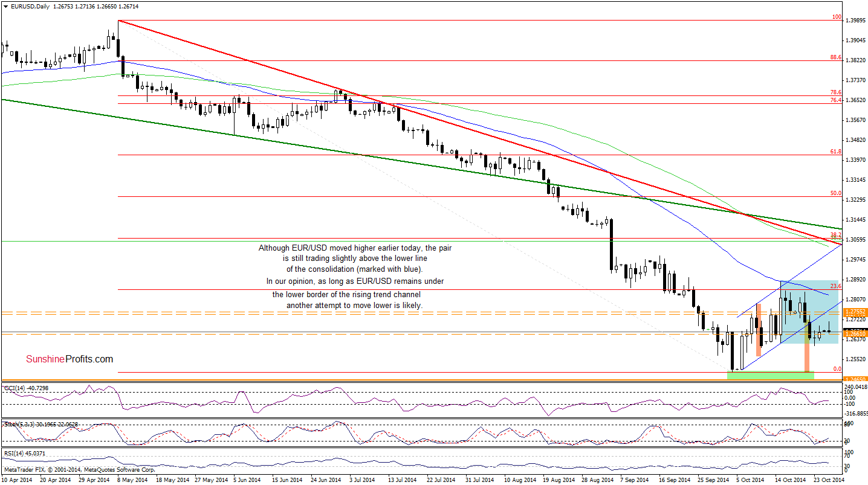868x485 pixels.
Task: Click the 240.0418 CCI scale value
Action: [857, 387]
